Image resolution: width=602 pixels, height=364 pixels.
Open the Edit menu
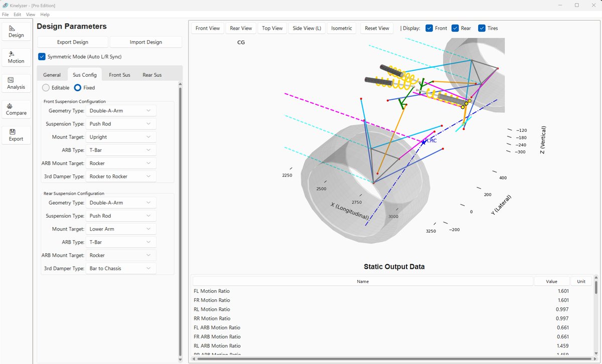tap(18, 15)
